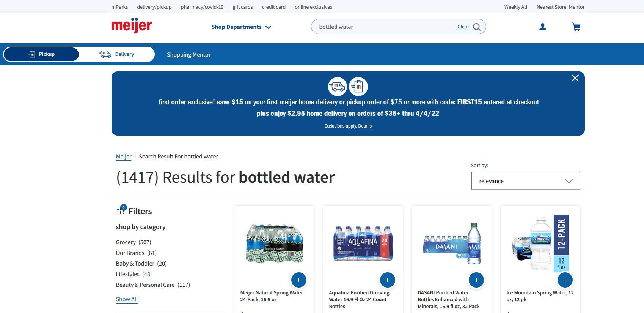Open online exclusives menu item

tap(314, 7)
